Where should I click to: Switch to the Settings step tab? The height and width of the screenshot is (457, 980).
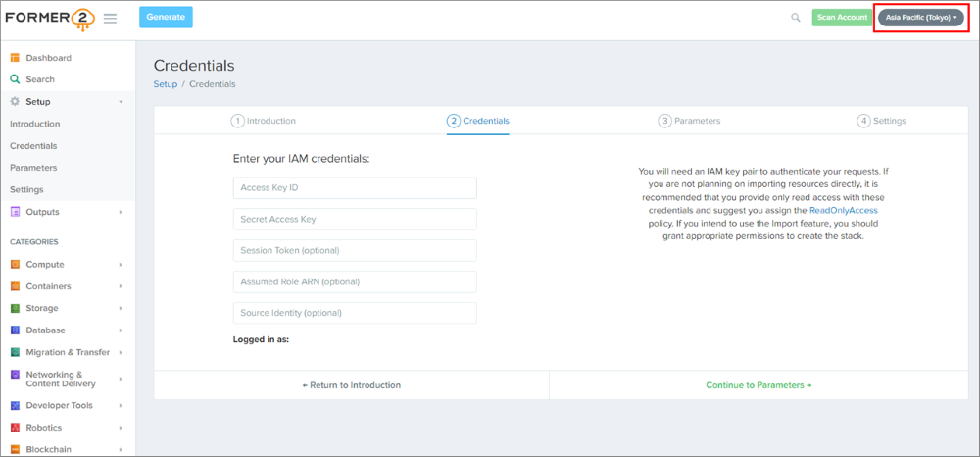click(x=881, y=121)
